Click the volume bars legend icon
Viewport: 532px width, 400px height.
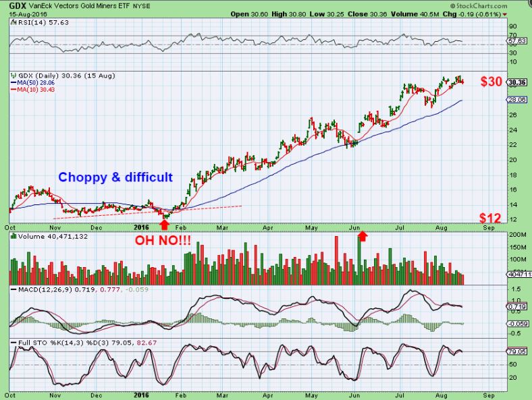(14, 236)
